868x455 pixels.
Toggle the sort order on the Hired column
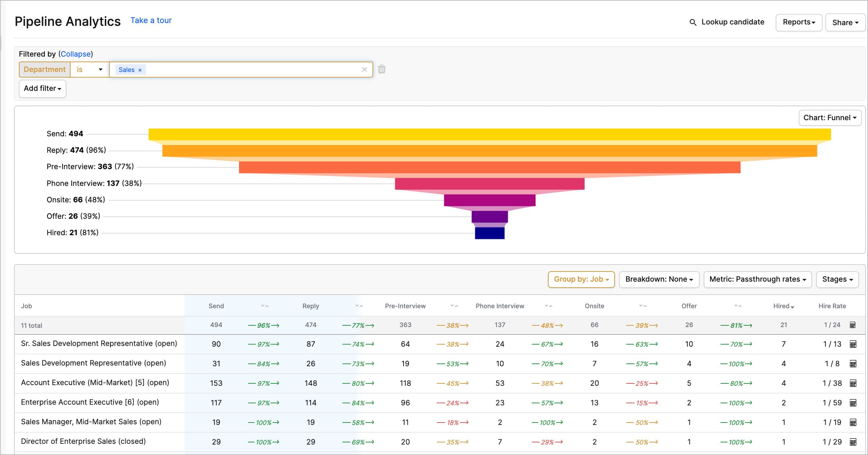[793, 306]
